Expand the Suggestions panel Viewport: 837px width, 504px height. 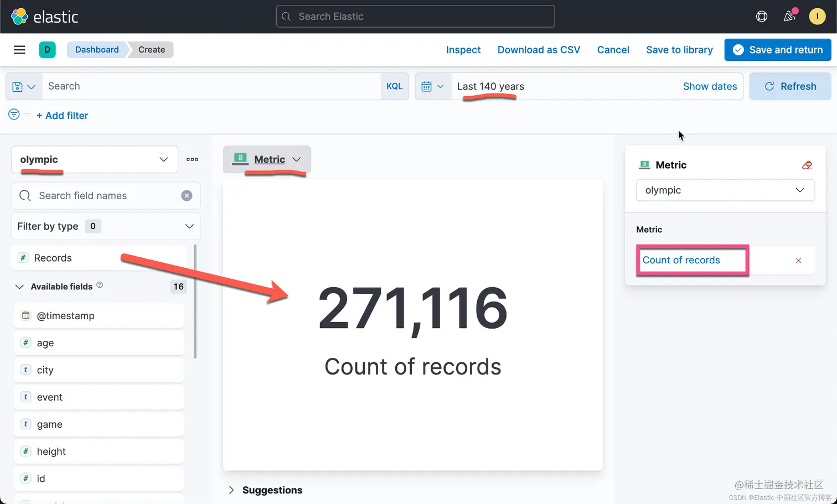[266, 490]
